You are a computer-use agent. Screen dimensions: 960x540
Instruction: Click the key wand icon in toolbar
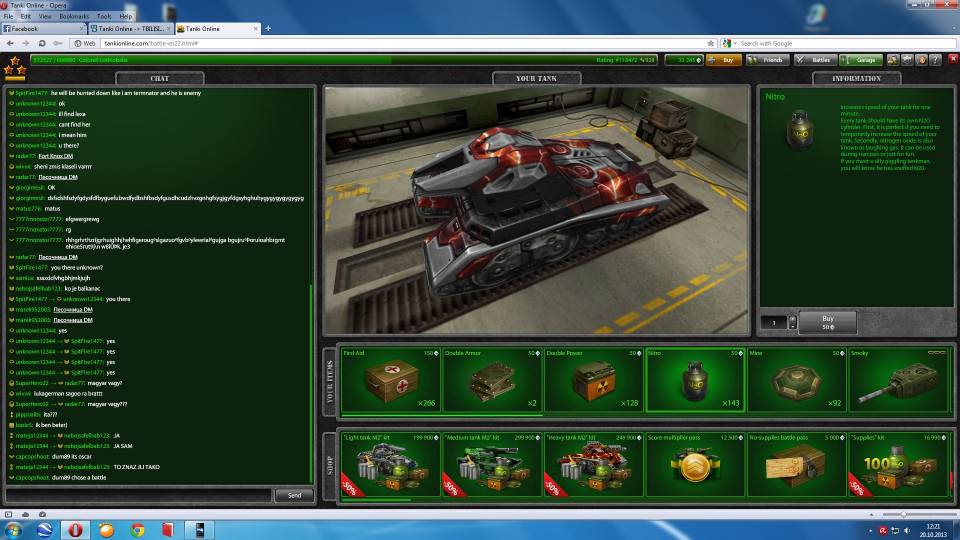tap(58, 43)
